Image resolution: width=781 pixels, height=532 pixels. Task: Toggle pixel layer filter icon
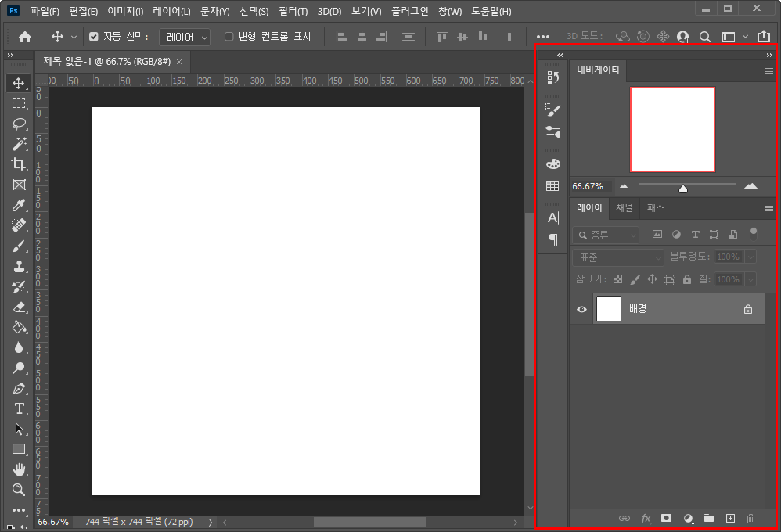click(657, 234)
